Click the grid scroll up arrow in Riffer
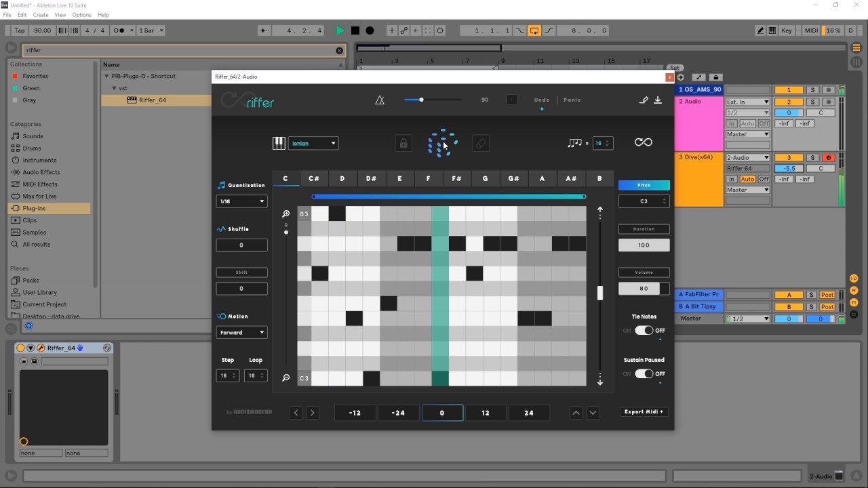Viewport: 868px width, 488px height. pyautogui.click(x=600, y=211)
